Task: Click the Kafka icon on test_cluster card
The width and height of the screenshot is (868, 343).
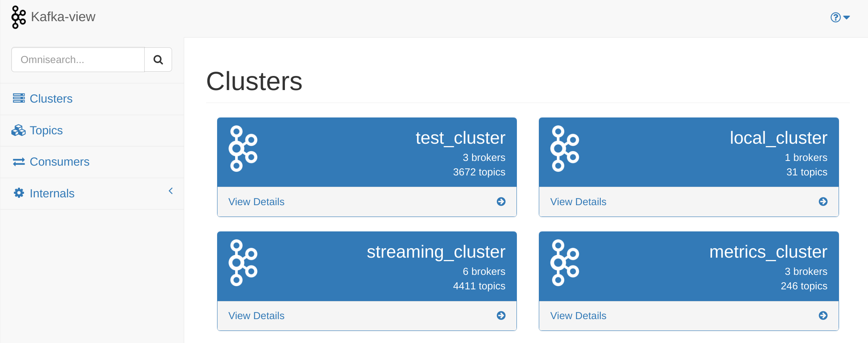Action: pyautogui.click(x=243, y=149)
